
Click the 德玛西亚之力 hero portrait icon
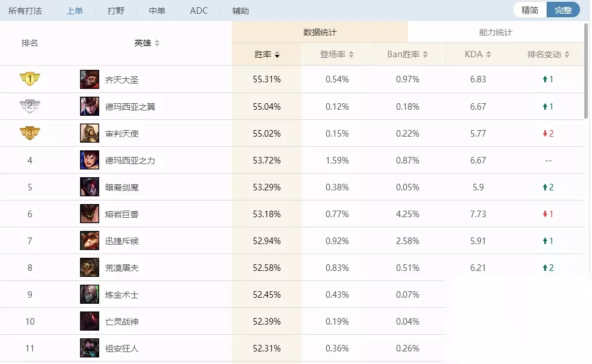click(90, 160)
